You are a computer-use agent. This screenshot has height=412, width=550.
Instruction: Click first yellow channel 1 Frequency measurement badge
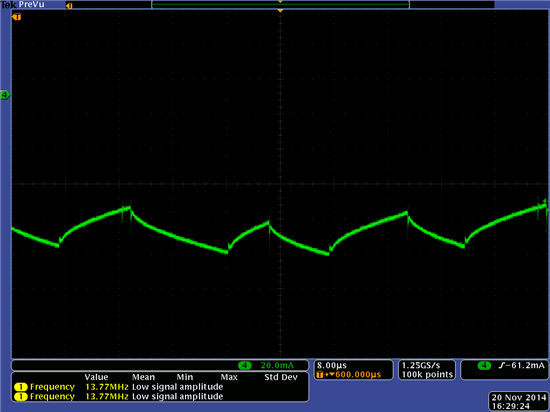pos(21,387)
